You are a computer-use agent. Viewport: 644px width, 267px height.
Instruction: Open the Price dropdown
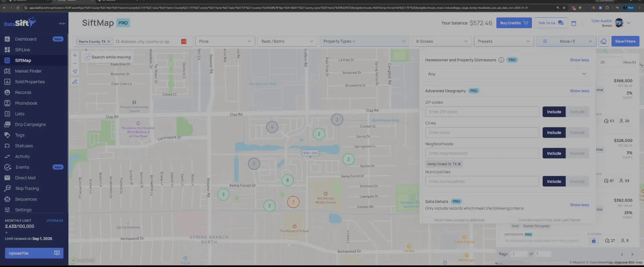tap(225, 41)
